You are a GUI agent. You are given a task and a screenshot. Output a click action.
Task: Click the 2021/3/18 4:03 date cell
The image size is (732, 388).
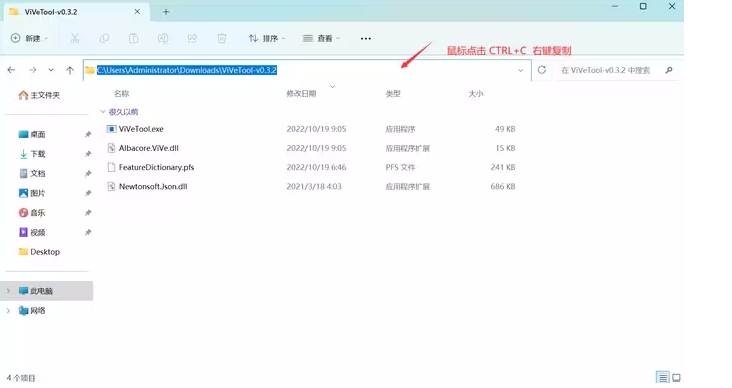pos(314,186)
